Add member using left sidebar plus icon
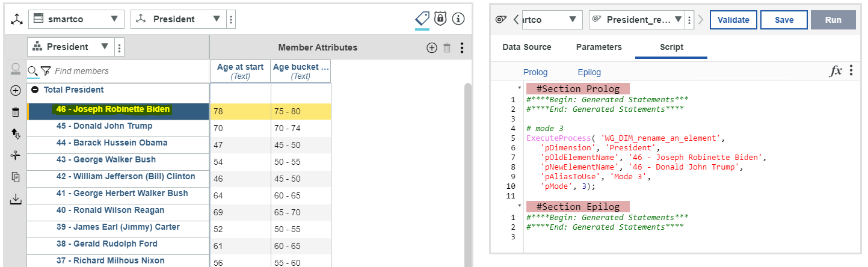Image resolution: width=868 pixels, height=267 pixels. click(x=16, y=91)
